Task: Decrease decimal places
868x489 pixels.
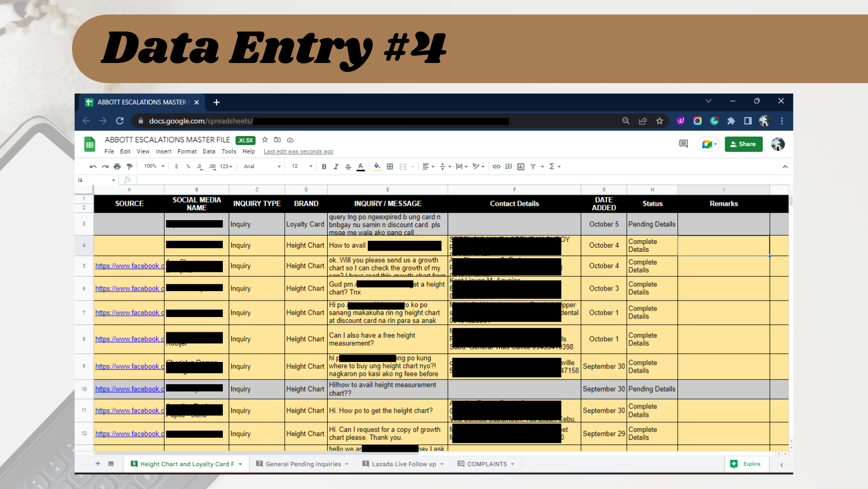Action: tap(200, 167)
